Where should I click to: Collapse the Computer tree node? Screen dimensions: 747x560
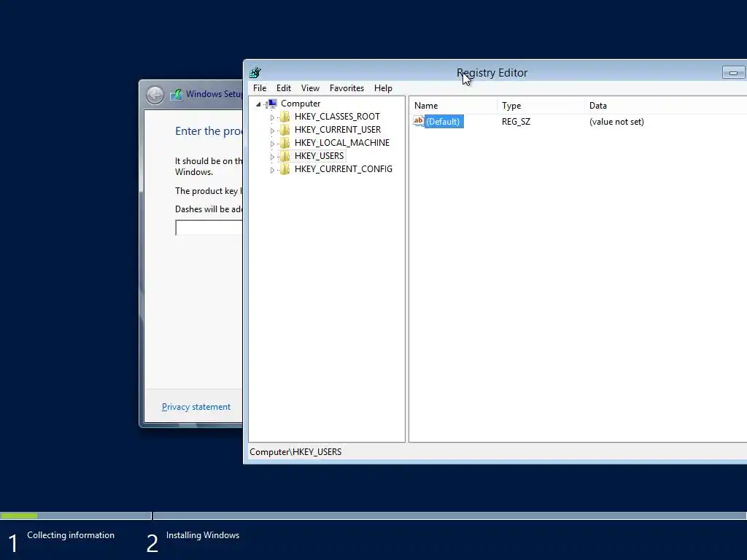point(258,104)
